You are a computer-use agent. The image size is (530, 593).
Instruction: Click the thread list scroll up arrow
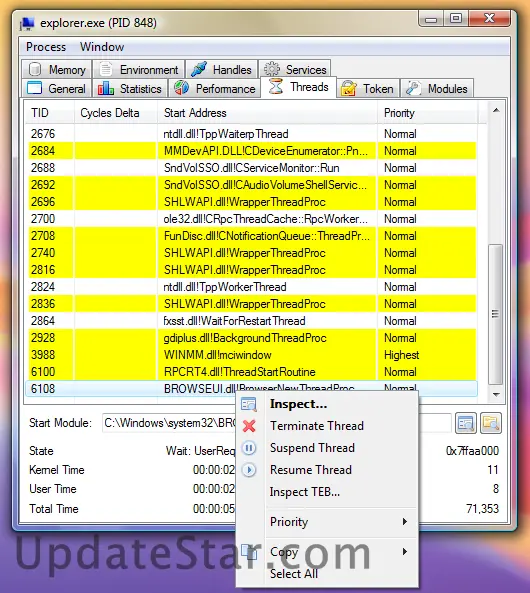(496, 110)
